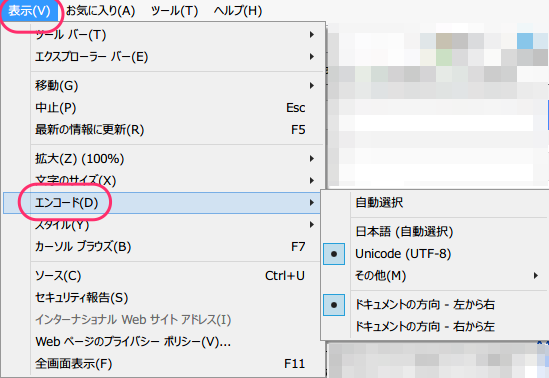The image size is (549, 378).
Task: Select エンコード(D) menu item
Action: point(162,203)
